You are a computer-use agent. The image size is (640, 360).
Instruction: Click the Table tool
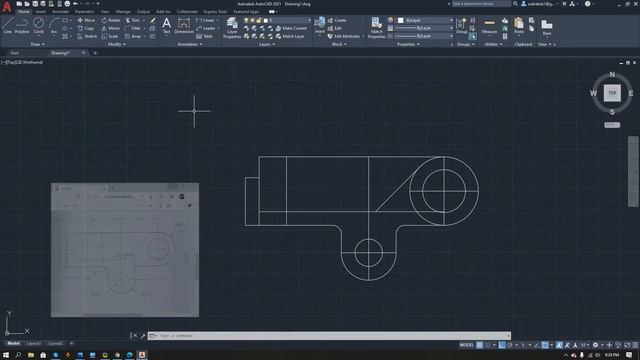(x=204, y=36)
